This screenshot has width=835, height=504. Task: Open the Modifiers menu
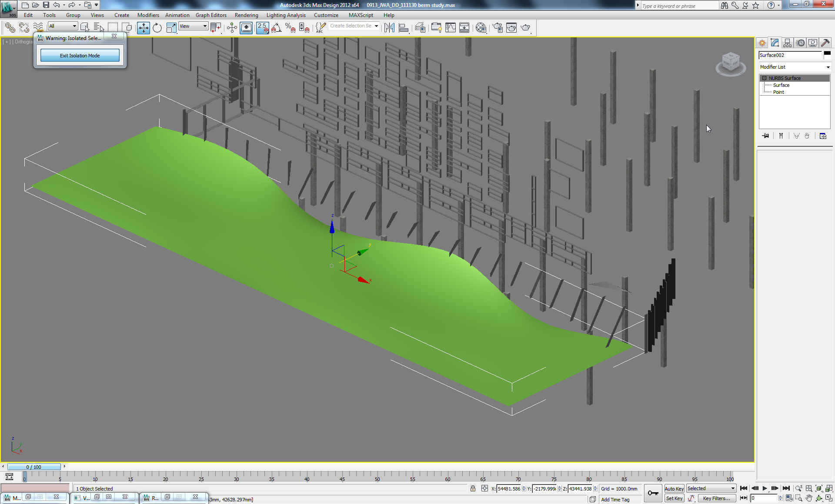(x=148, y=15)
